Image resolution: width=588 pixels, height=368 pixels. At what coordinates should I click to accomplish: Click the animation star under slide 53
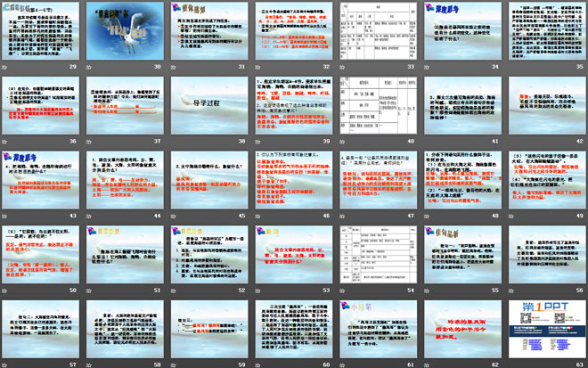click(257, 290)
